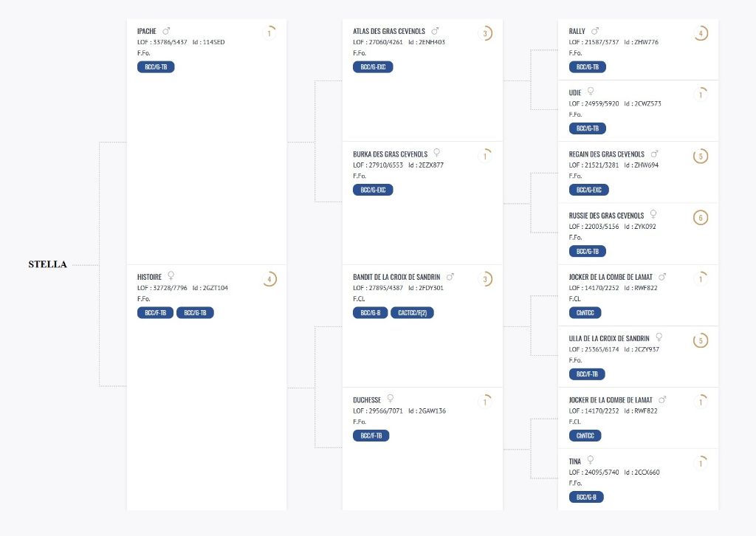Click the circular counter icon on IPACHE card
756x536 pixels.
pos(269,33)
